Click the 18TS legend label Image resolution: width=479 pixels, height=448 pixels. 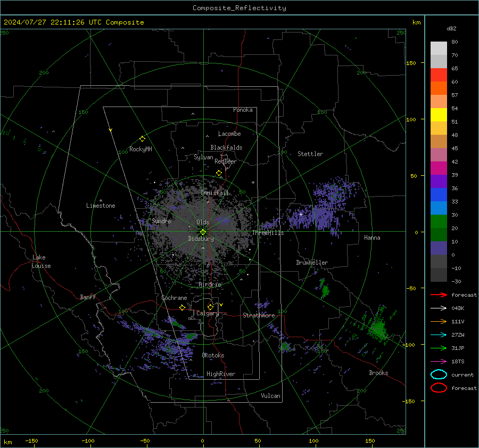(x=458, y=362)
